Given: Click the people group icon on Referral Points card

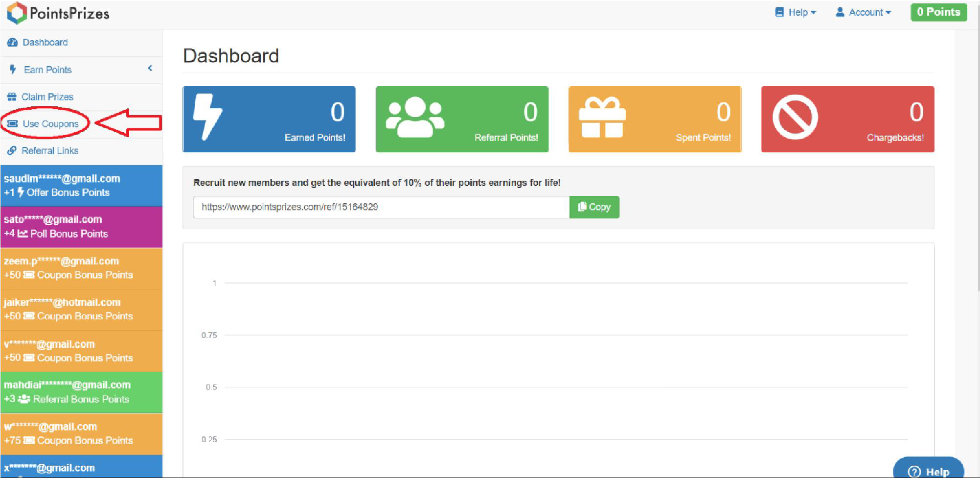Looking at the screenshot, I should pyautogui.click(x=415, y=117).
